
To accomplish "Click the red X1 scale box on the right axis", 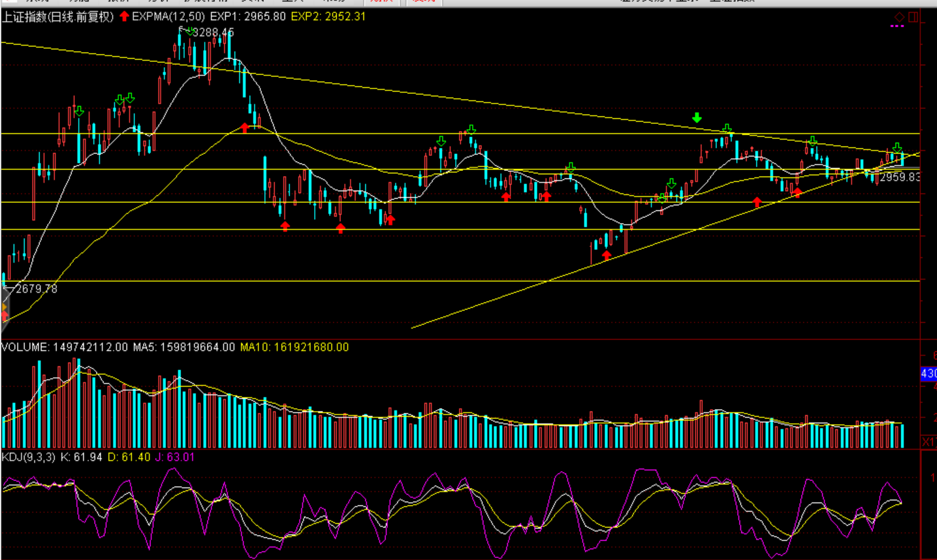I will [x=929, y=442].
